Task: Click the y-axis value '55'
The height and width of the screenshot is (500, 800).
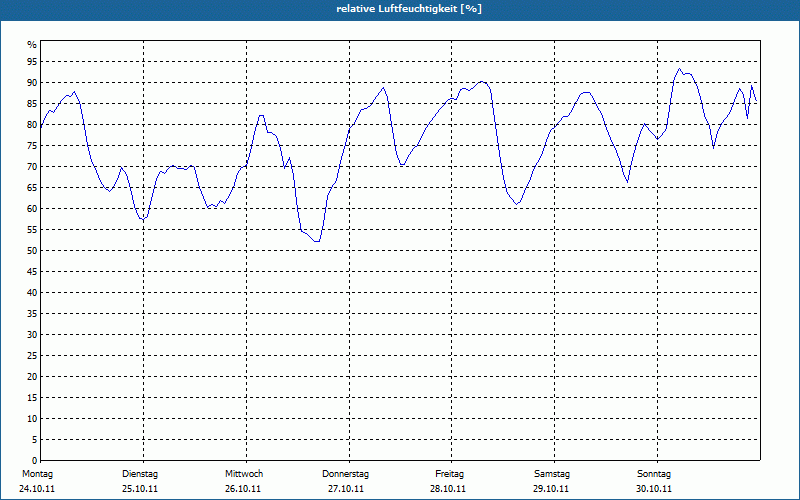Action: tap(32, 230)
